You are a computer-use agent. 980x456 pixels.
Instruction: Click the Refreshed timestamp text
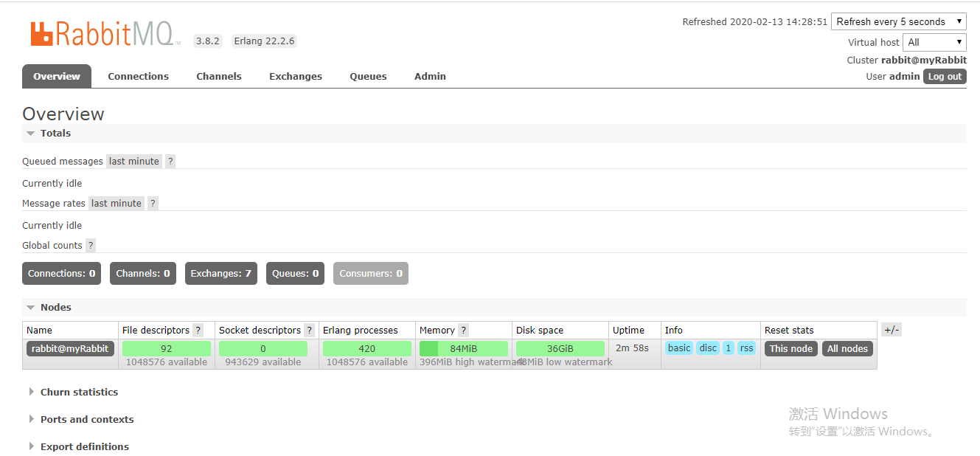[755, 21]
